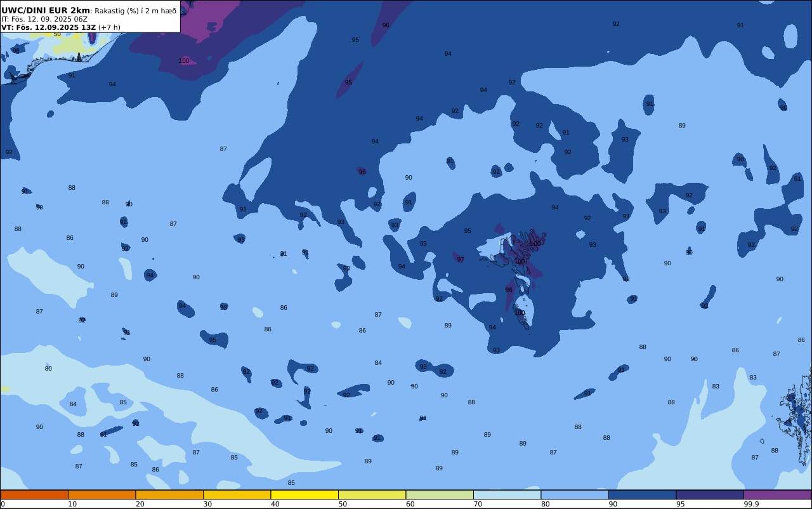Viewport: 812px width, 509px height.
Task: Click the "97" humidity value on the map
Action: (x=461, y=260)
